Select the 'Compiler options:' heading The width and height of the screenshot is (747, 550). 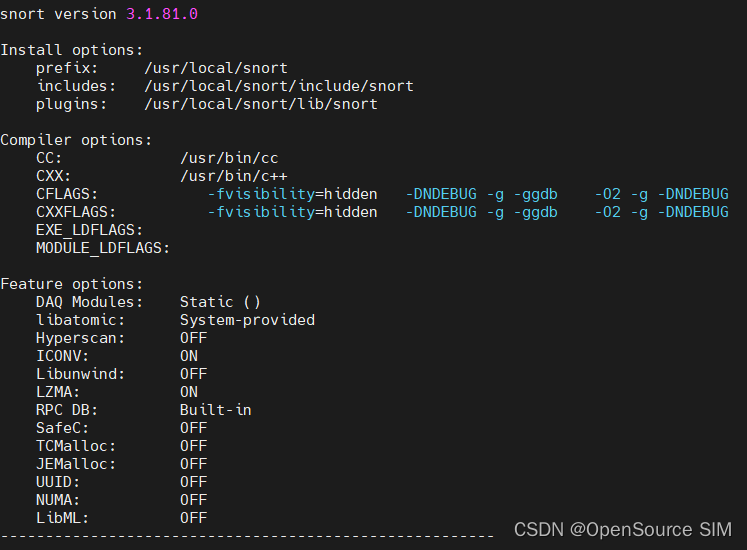click(76, 140)
